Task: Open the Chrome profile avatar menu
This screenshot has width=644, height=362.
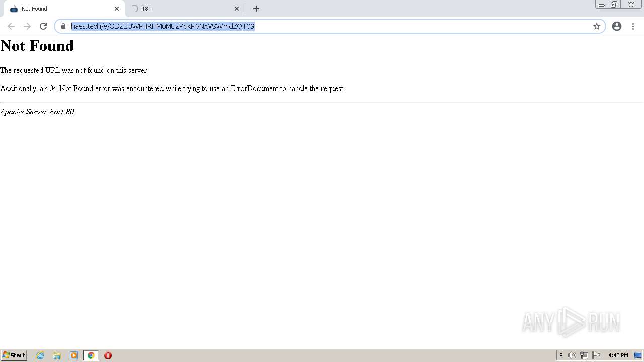Action: [x=617, y=26]
